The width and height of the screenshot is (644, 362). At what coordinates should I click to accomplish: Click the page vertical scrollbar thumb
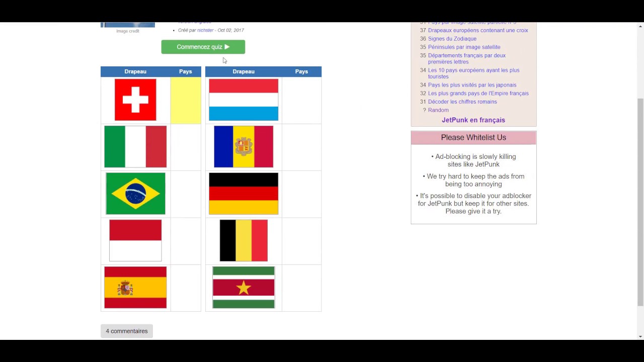pos(640,202)
